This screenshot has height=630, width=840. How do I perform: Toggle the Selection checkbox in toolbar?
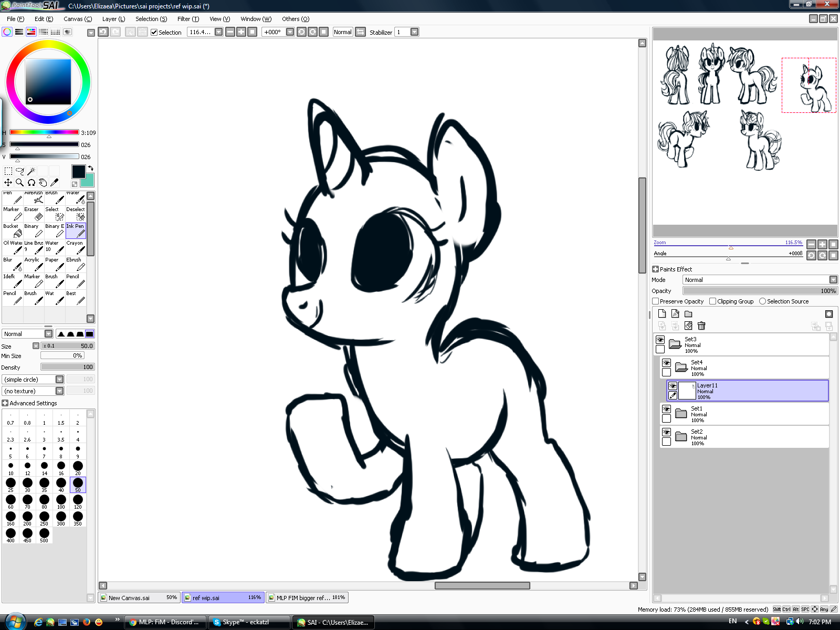click(x=154, y=33)
